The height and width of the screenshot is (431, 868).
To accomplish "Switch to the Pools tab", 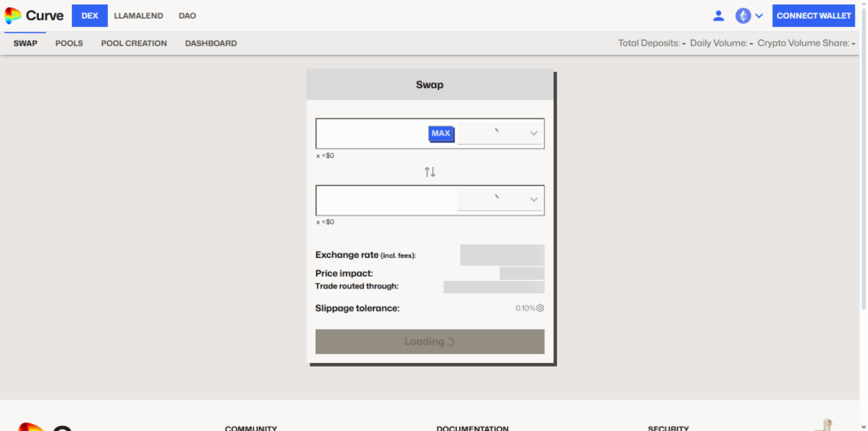I will pyautogui.click(x=70, y=43).
